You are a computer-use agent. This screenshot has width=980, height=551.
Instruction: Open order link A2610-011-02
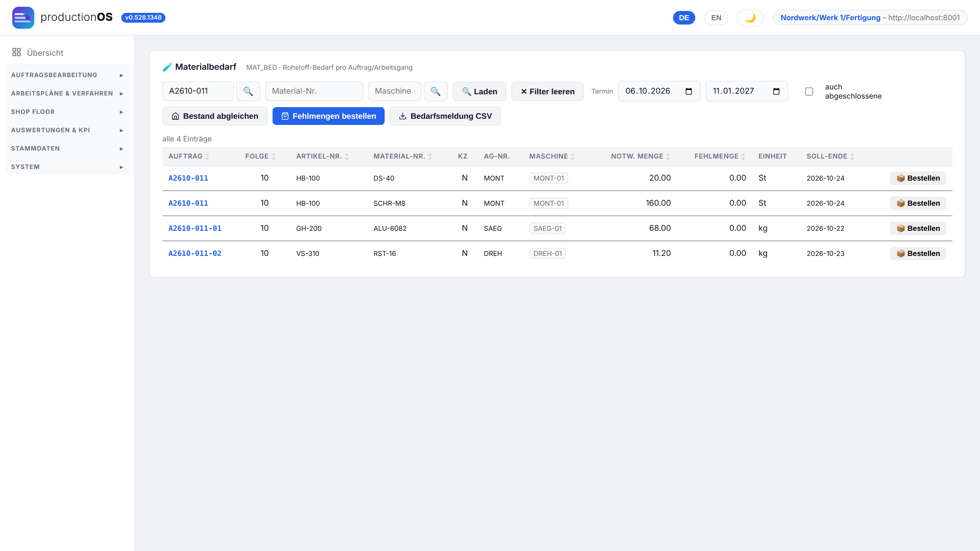195,253
